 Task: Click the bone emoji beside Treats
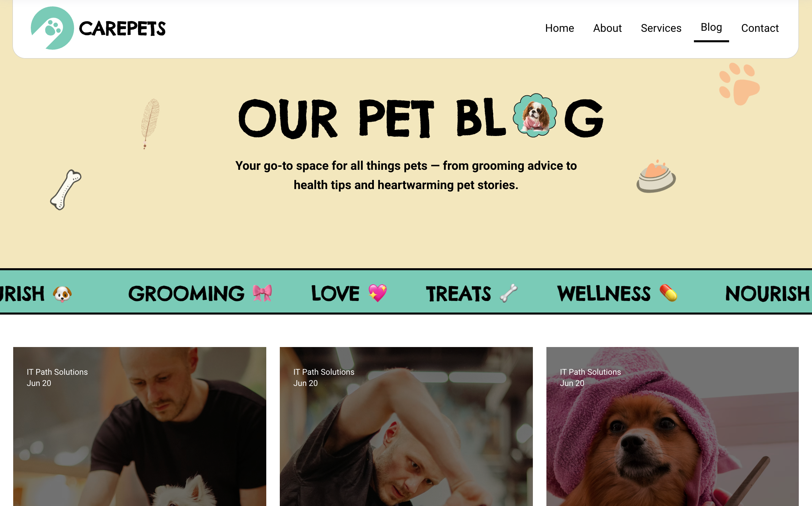pos(509,293)
